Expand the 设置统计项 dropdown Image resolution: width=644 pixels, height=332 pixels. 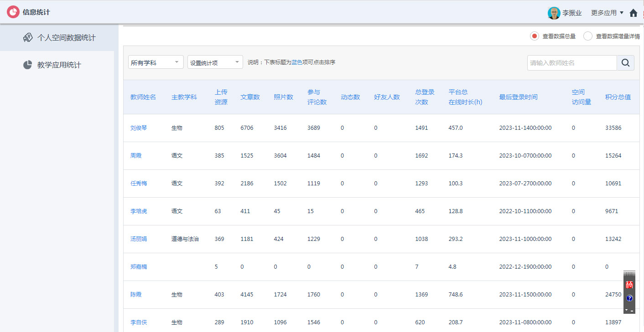(x=215, y=61)
